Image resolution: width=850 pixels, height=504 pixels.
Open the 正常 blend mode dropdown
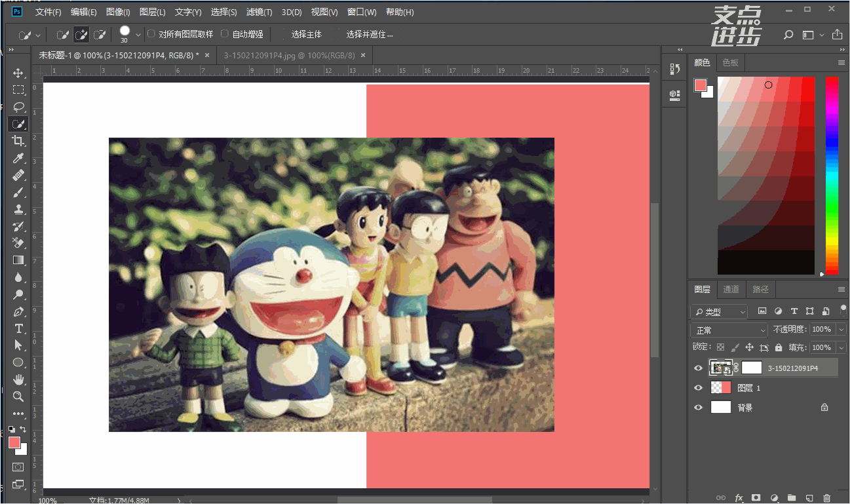[729, 330]
